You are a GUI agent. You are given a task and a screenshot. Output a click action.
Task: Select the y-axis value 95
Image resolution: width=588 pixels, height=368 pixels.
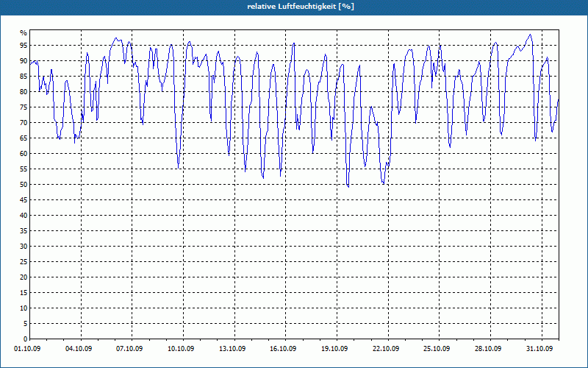pos(24,46)
